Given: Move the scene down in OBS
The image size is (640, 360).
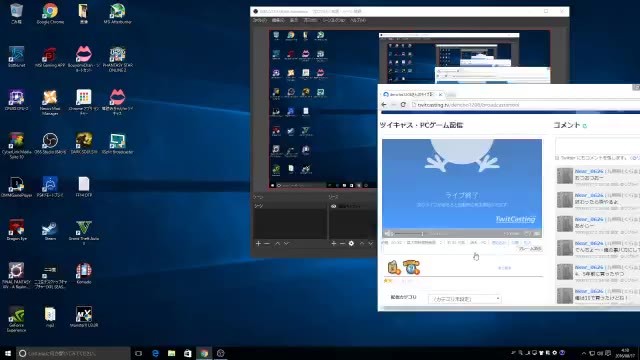Looking at the screenshot, I should click(287, 243).
